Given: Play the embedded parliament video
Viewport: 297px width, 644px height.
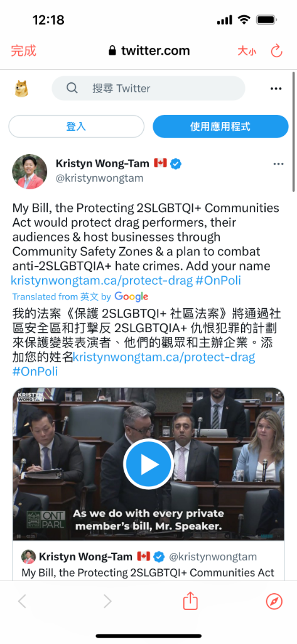Looking at the screenshot, I should click(148, 464).
